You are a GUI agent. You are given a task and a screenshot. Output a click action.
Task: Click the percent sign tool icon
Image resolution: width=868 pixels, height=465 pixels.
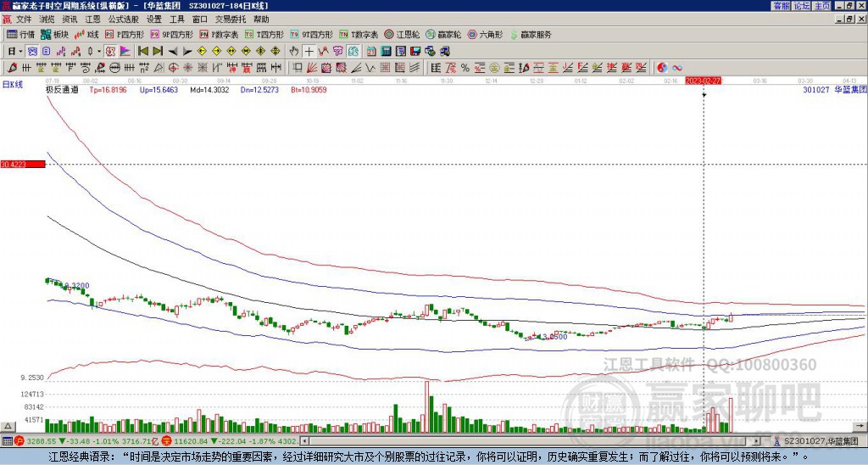(465, 68)
